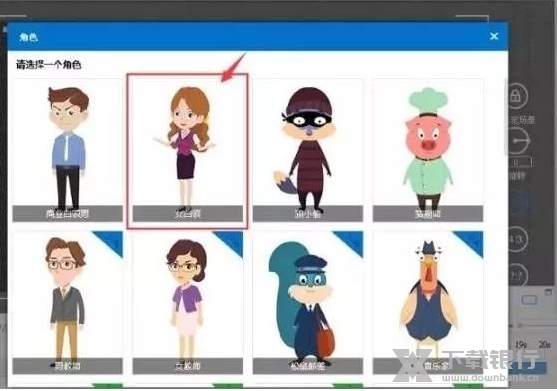Image resolution: width=557 pixels, height=391 pixels.
Task: Select the rooster musician character
Action: click(428, 303)
